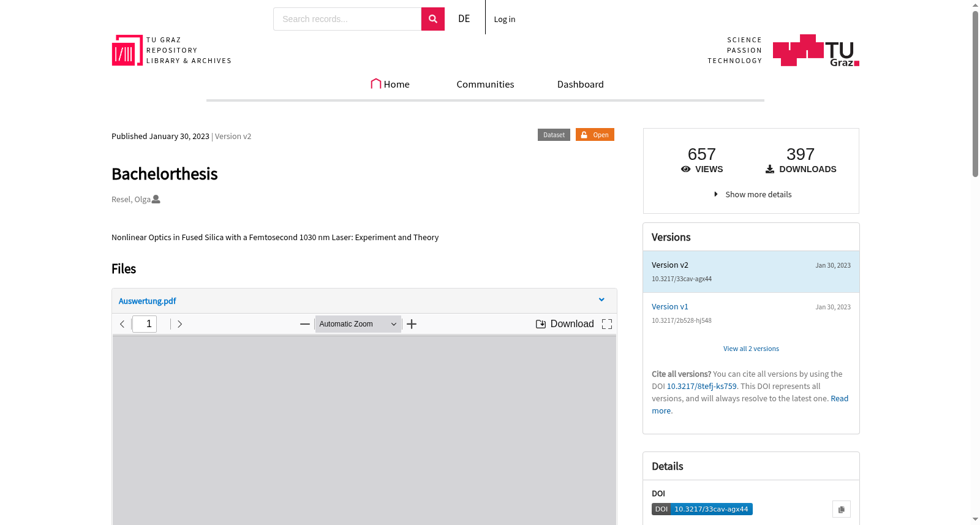Zoom in the PDF with plus icon
The width and height of the screenshot is (980, 525).
point(412,324)
